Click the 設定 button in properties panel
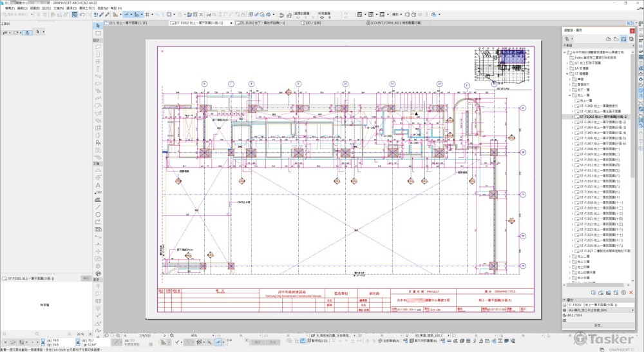The width and height of the screenshot is (644, 352). [598, 325]
